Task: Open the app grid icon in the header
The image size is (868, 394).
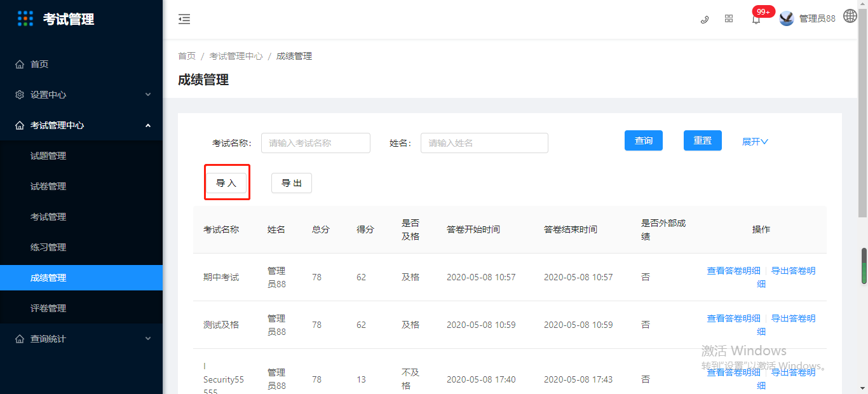Action: click(x=729, y=19)
